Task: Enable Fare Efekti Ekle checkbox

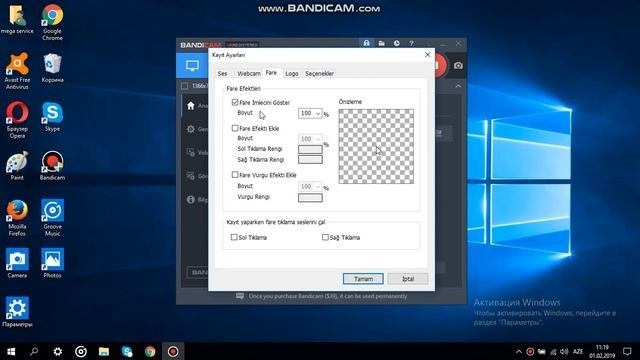Action: tap(235, 128)
